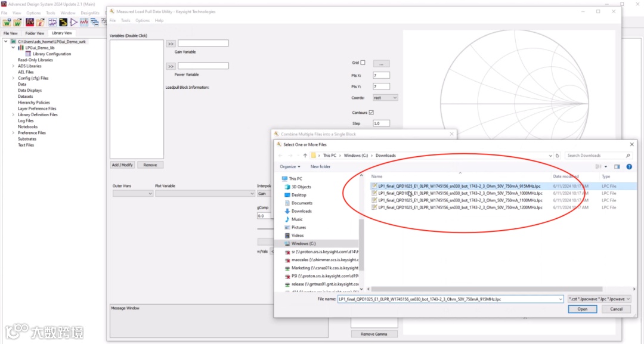Open the Outer Vars dropdown
Screen dimensions: 644x344
click(132, 193)
